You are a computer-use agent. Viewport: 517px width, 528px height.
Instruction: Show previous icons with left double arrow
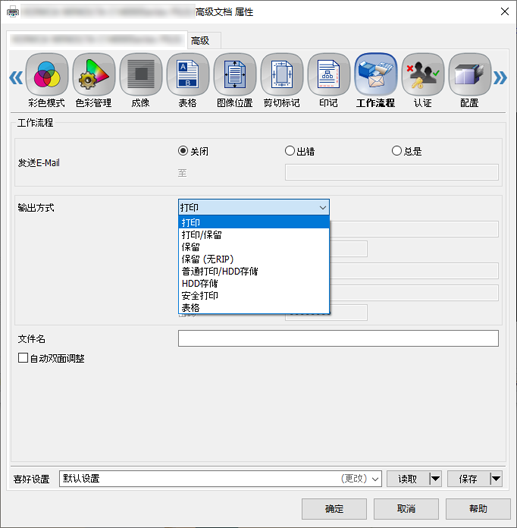click(x=16, y=77)
